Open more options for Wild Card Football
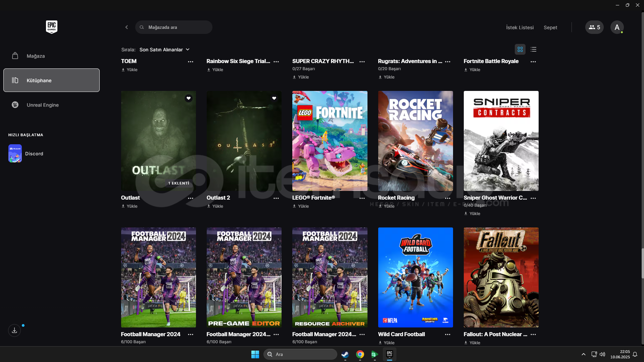 448,334
